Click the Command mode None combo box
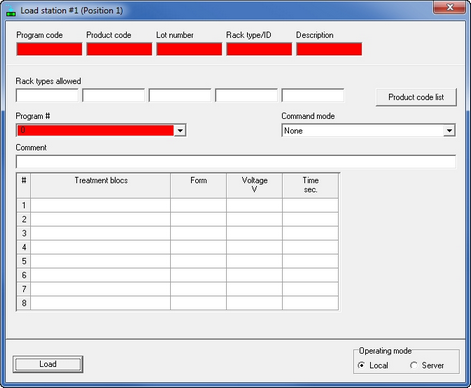 tap(368, 130)
